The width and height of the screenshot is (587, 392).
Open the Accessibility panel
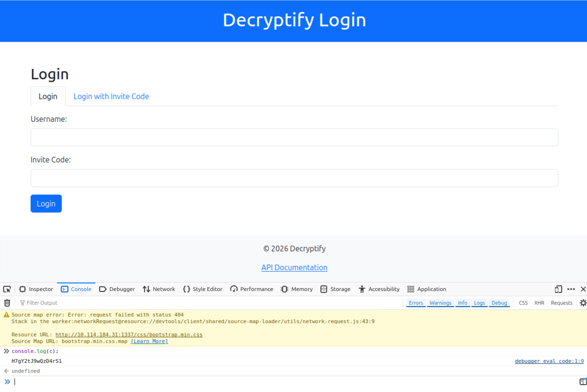tap(379, 289)
